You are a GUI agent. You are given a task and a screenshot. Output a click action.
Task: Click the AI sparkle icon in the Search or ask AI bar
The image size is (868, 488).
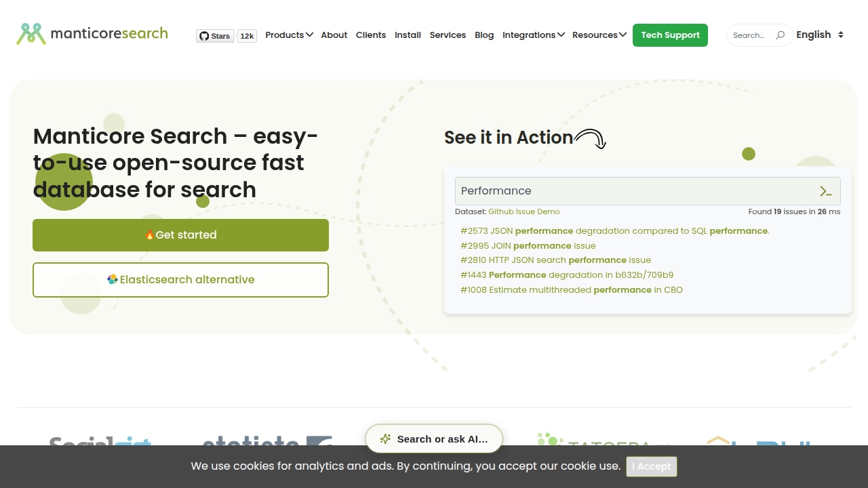[x=385, y=439]
